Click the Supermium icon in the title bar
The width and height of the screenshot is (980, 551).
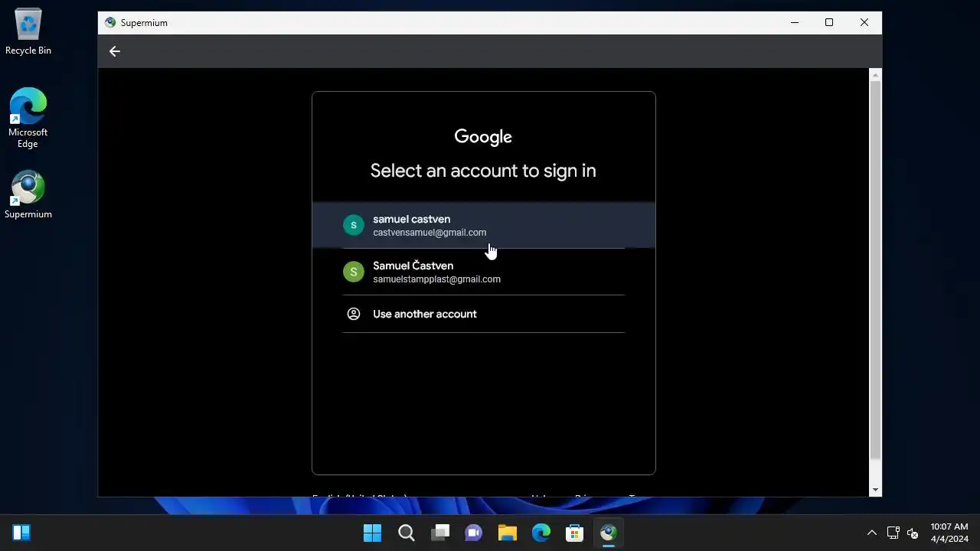tap(110, 23)
